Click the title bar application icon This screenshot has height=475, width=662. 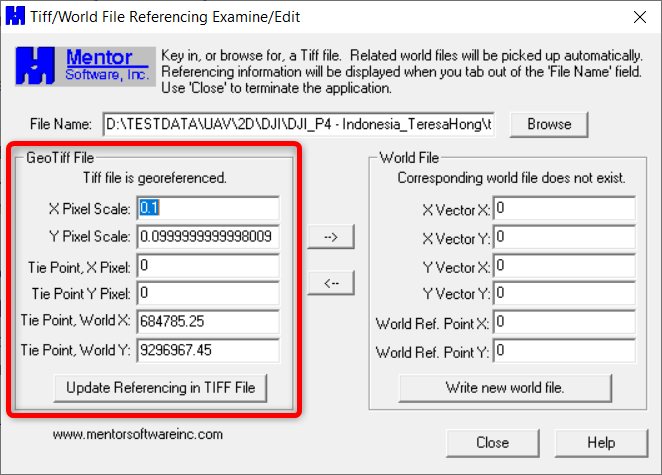[16, 17]
